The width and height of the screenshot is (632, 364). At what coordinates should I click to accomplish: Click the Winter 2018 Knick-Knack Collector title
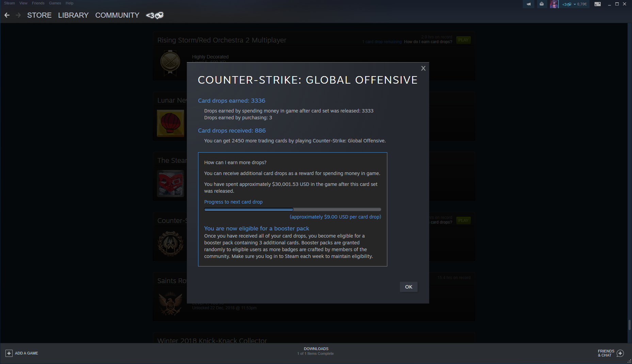[212, 341]
